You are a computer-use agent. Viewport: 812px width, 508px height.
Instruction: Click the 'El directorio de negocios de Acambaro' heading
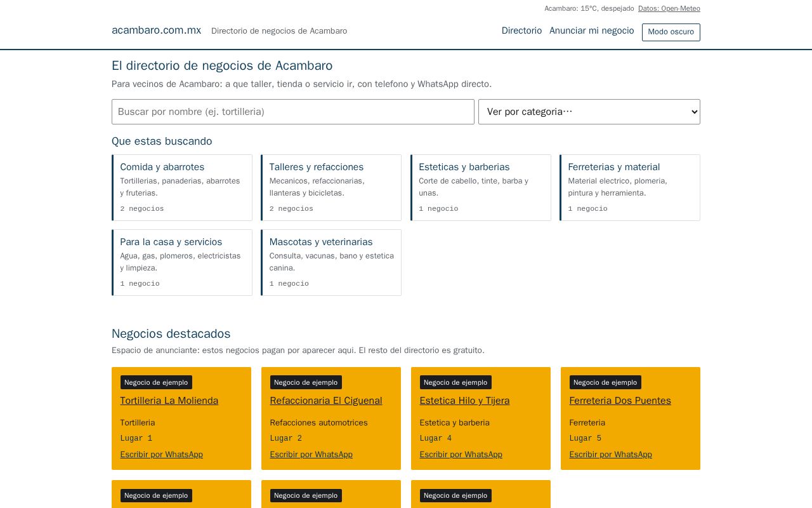(222, 66)
